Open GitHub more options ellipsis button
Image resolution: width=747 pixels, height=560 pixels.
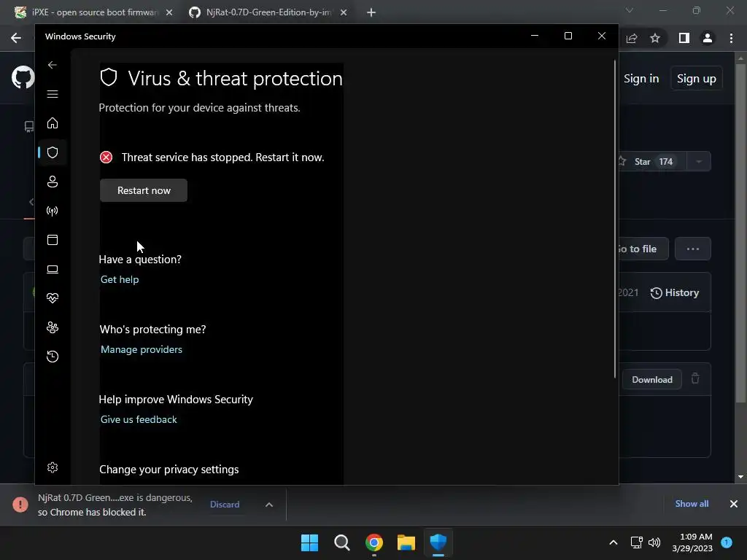click(x=693, y=249)
